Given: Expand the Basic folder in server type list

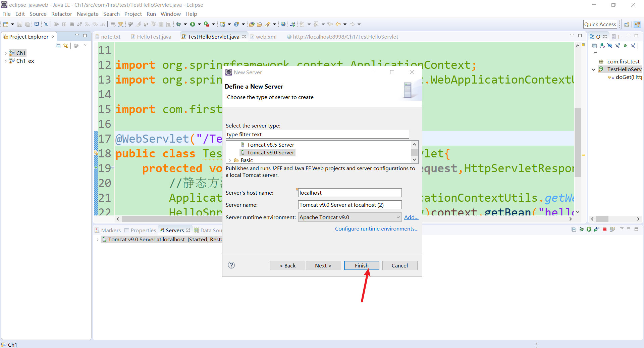Looking at the screenshot, I should coord(230,160).
